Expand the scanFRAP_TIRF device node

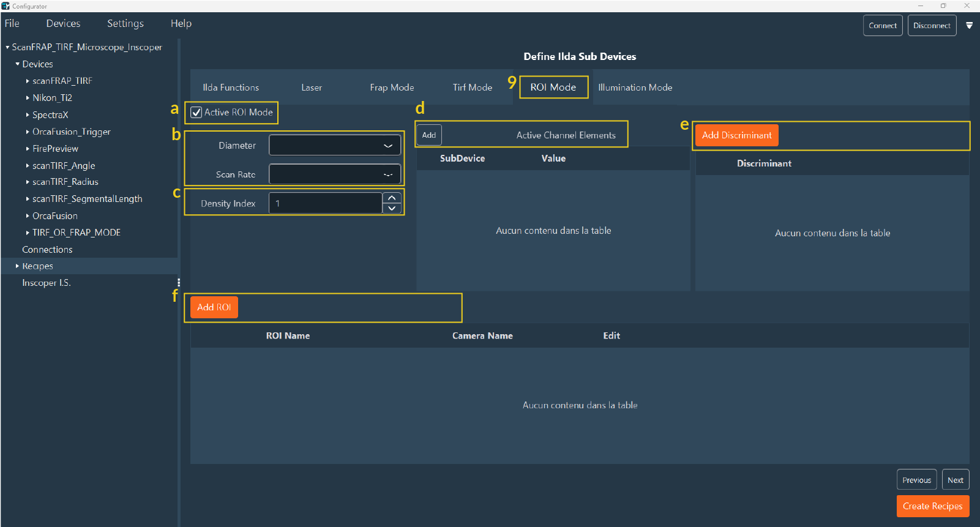tap(28, 81)
